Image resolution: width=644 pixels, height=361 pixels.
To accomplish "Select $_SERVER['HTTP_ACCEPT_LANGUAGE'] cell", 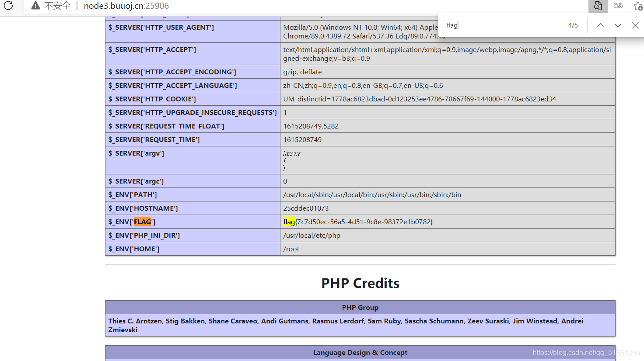I will click(192, 85).
